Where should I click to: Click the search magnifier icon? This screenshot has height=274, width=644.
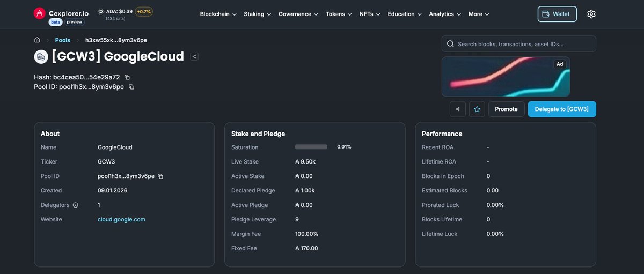[451, 44]
